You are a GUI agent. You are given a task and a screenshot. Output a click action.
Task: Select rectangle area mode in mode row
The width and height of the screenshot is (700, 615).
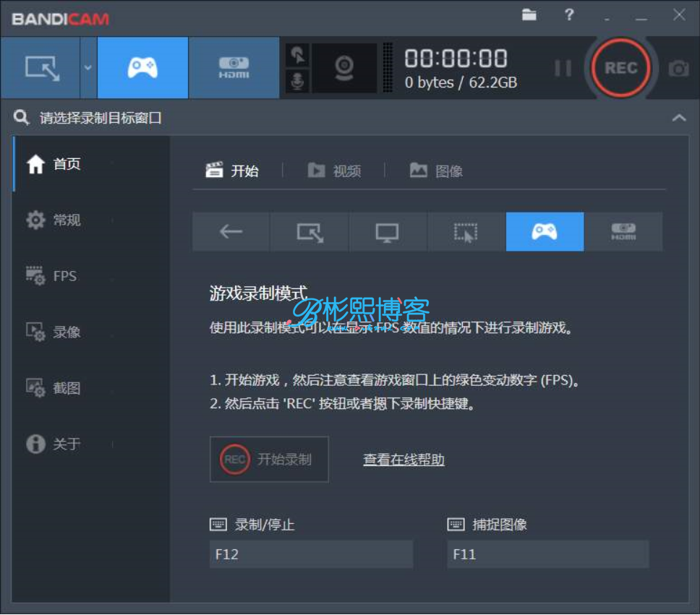tap(310, 232)
